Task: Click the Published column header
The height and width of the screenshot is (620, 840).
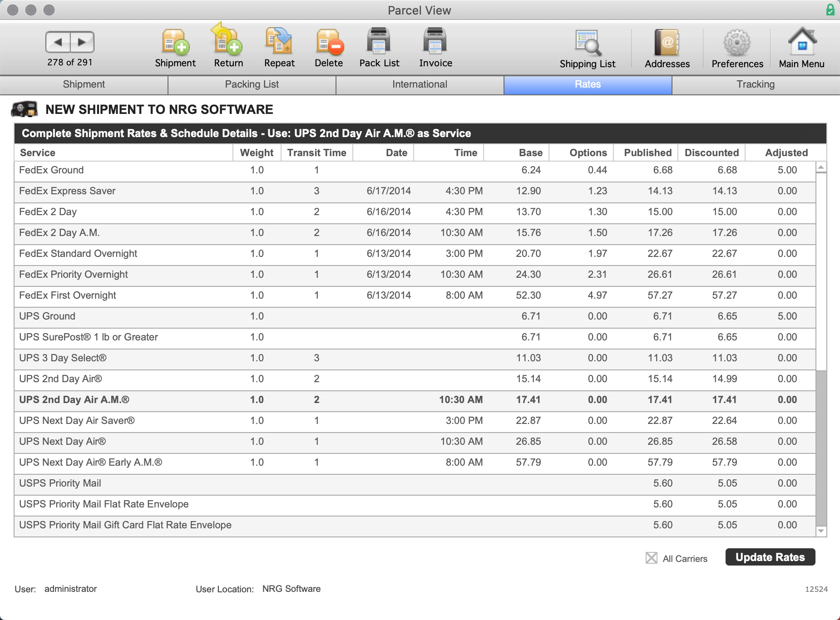Action: [646, 153]
